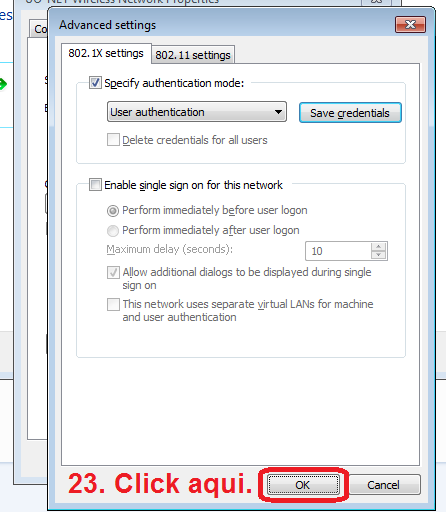Check separate virtual LANs option

click(x=113, y=304)
